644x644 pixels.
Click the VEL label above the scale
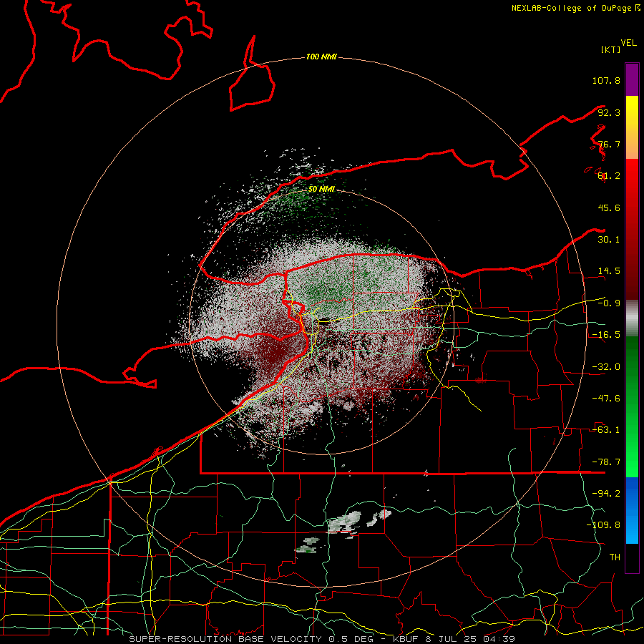click(x=628, y=43)
